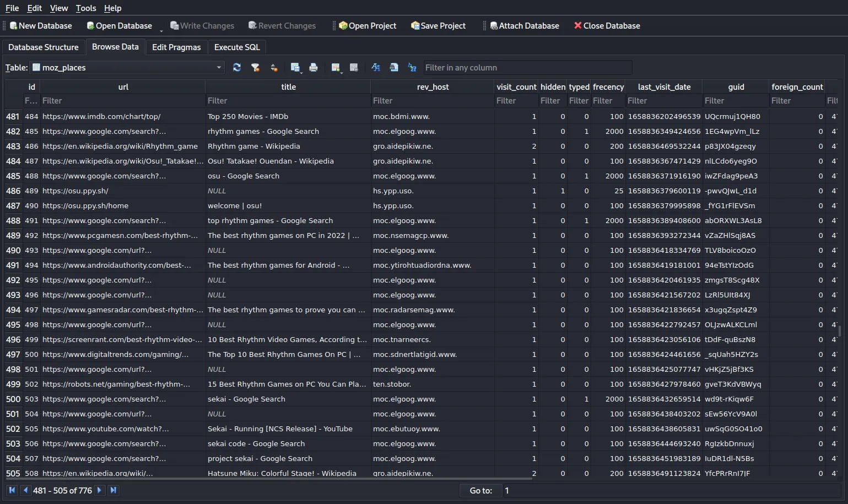The width and height of the screenshot is (848, 504).
Task: Expand the Open Database dropdown arrow
Action: pos(162,28)
